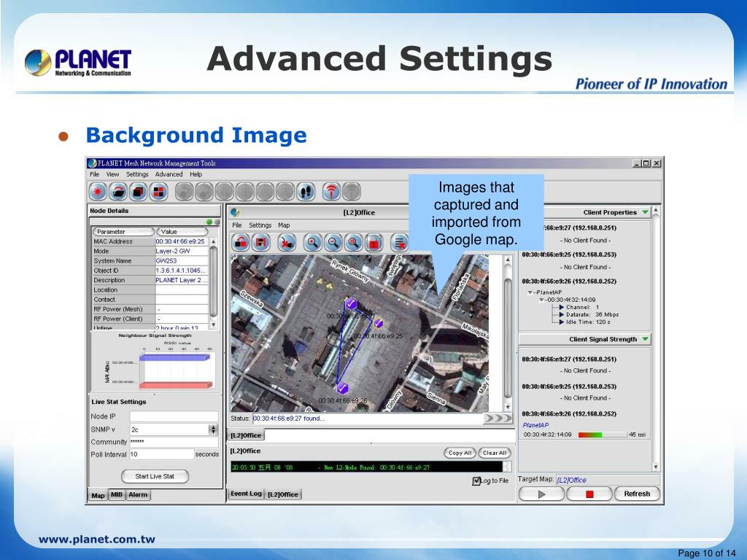
Task: Expand the Channel: 1 tree entry
Action: [x=562, y=307]
